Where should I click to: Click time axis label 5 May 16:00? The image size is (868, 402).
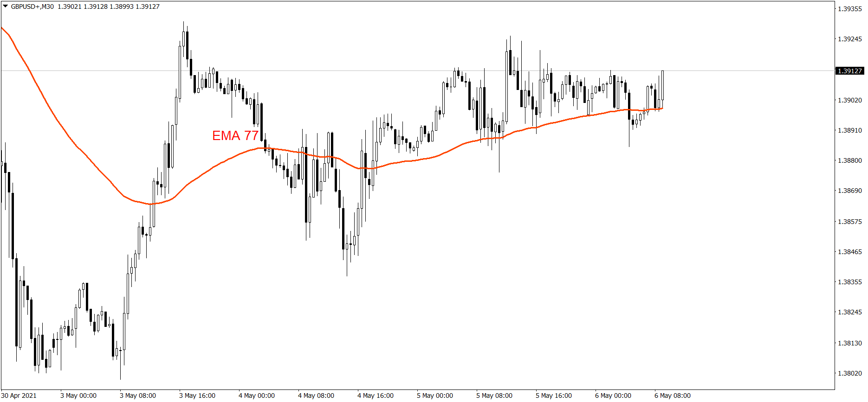554,396
